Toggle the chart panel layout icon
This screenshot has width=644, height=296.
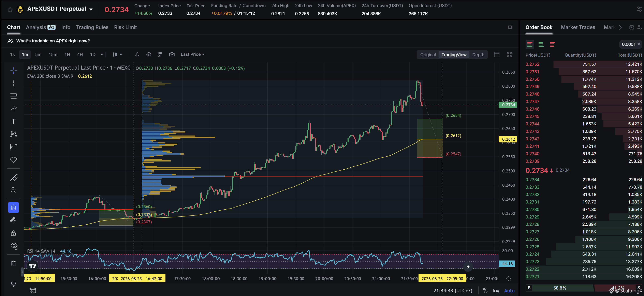pos(497,54)
